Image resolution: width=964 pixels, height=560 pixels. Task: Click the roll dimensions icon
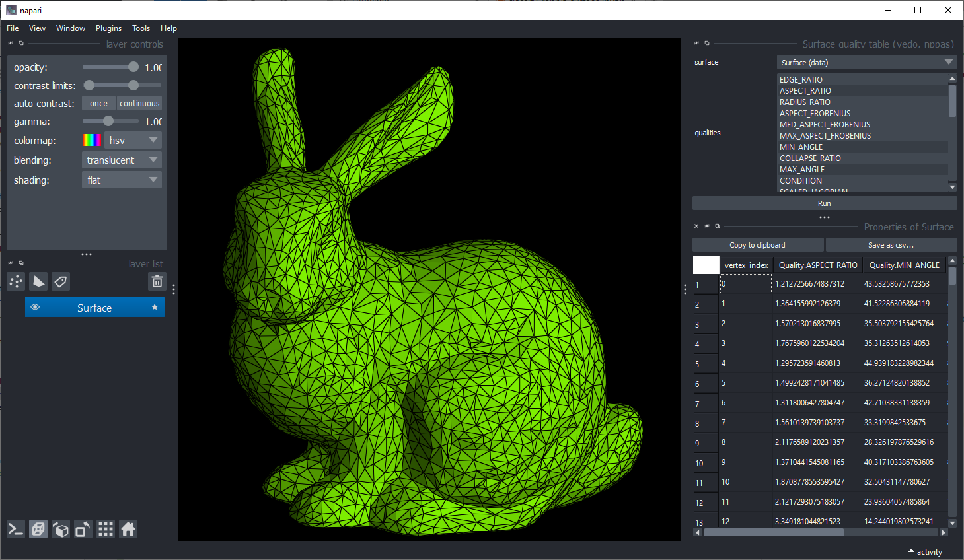pos(61,530)
